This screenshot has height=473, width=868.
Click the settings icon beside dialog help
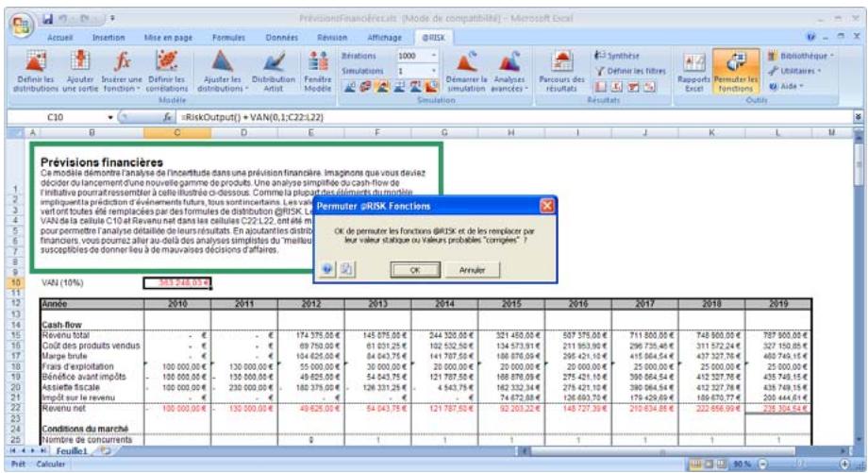click(346, 269)
